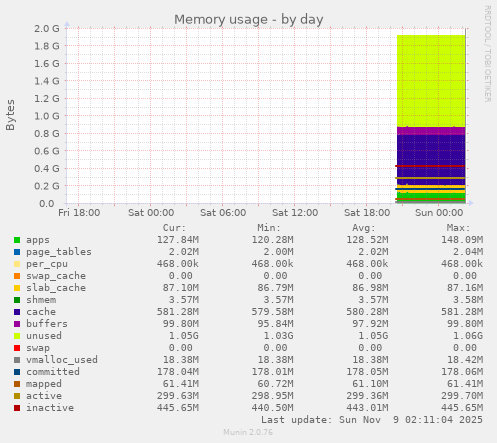497x443 pixels.
Task: Click the 'Max:' column header
Action: pos(458,228)
